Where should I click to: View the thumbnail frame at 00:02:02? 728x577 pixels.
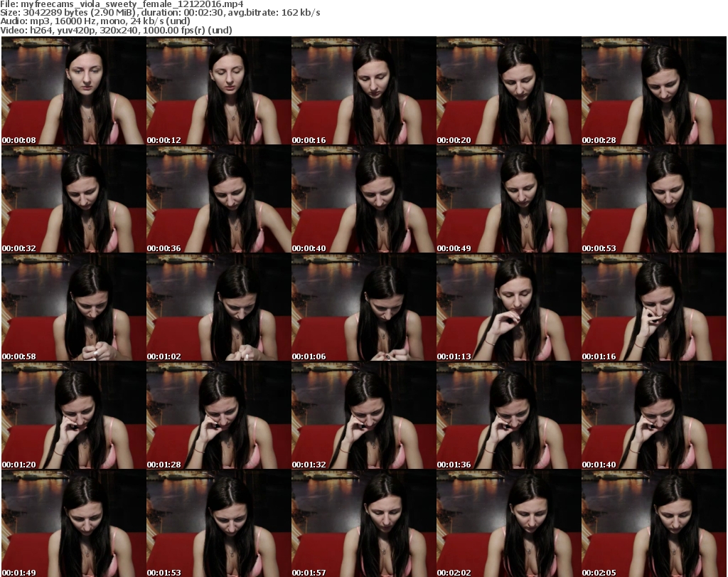click(509, 523)
